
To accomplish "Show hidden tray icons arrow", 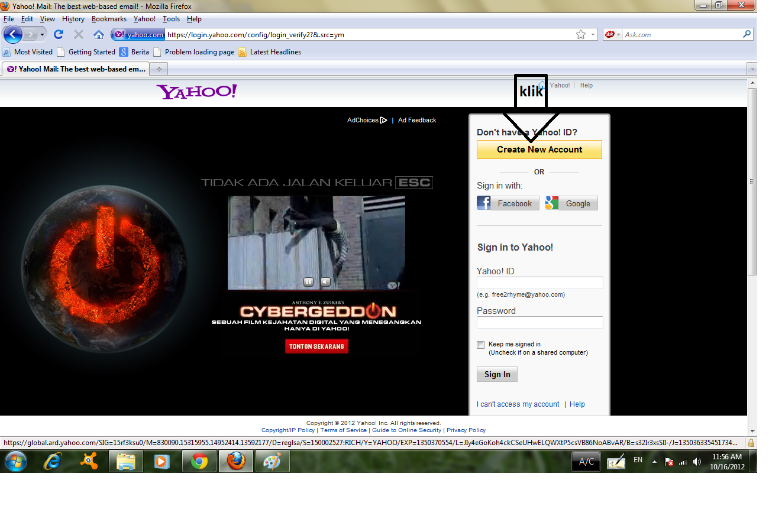I will click(654, 462).
